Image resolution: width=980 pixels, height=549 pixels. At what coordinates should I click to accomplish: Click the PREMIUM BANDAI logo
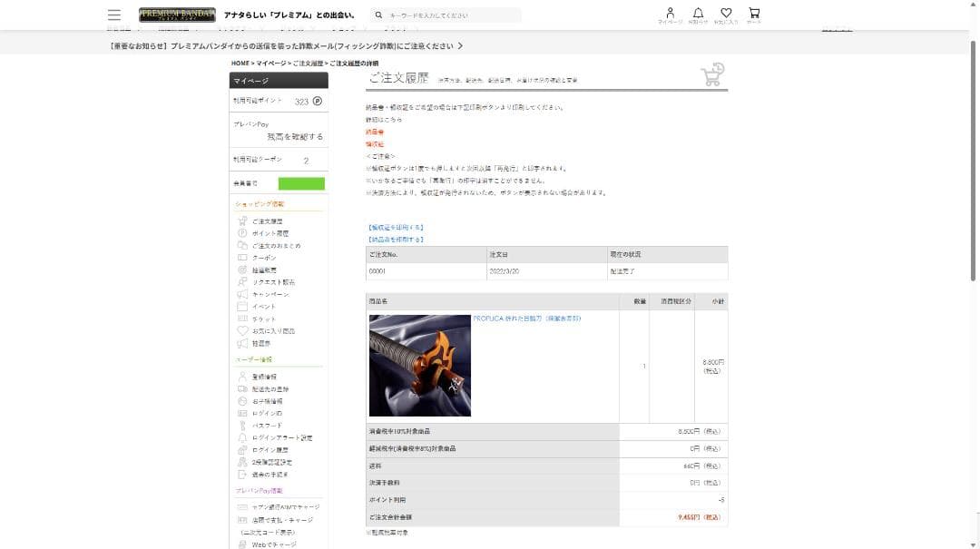[x=172, y=14]
